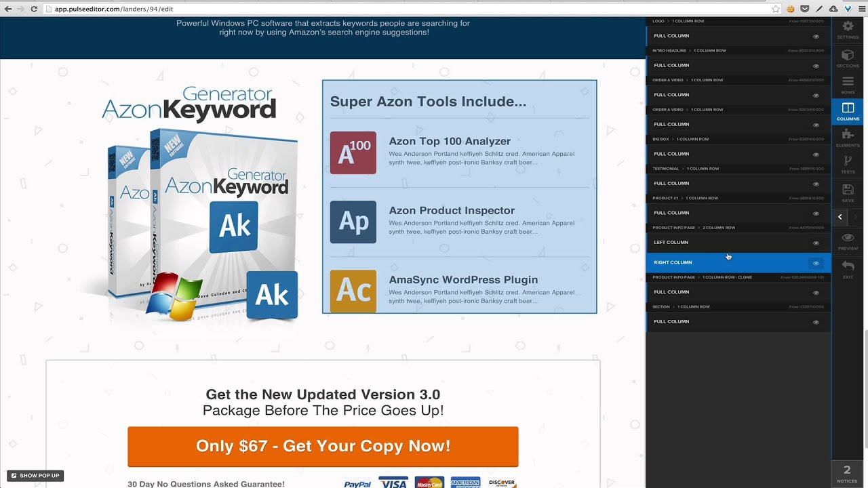This screenshot has height=488, width=868.
Task: Open the Elements panel
Action: pyautogui.click(x=848, y=138)
